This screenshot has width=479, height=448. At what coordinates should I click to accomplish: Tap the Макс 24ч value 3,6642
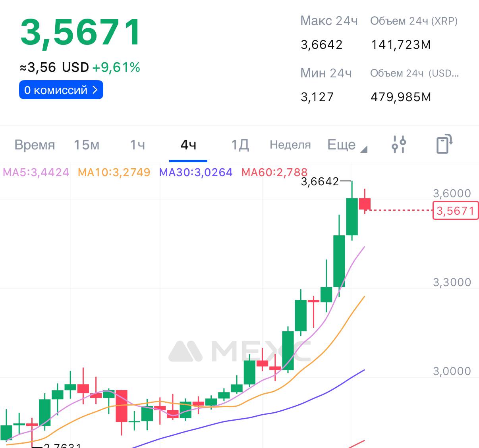[x=322, y=44]
